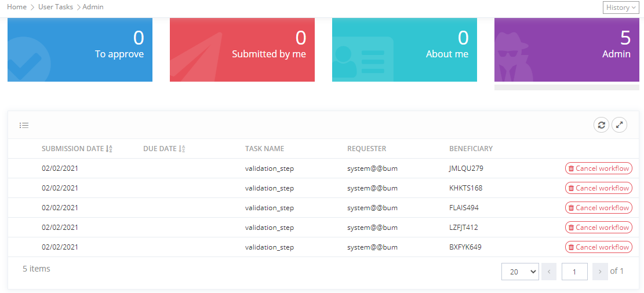Image resolution: width=644 pixels, height=293 pixels.
Task: Click the refresh icon above the table
Action: click(601, 125)
